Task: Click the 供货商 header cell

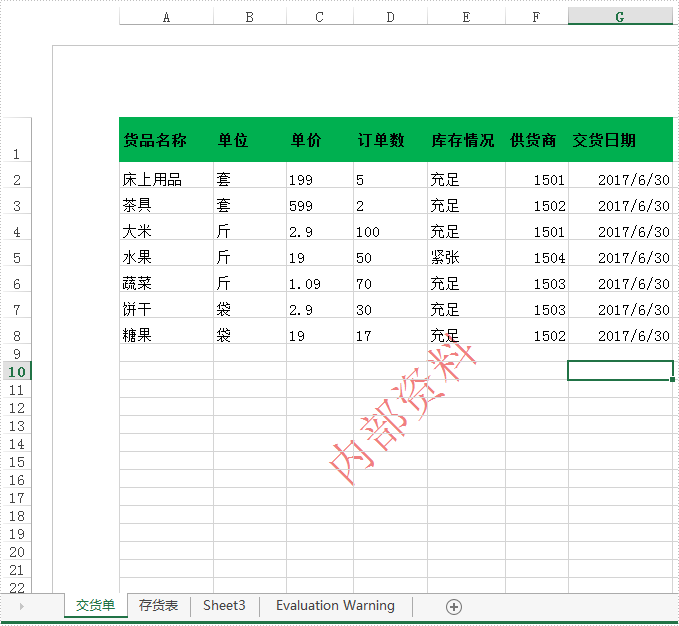Action: [x=536, y=139]
